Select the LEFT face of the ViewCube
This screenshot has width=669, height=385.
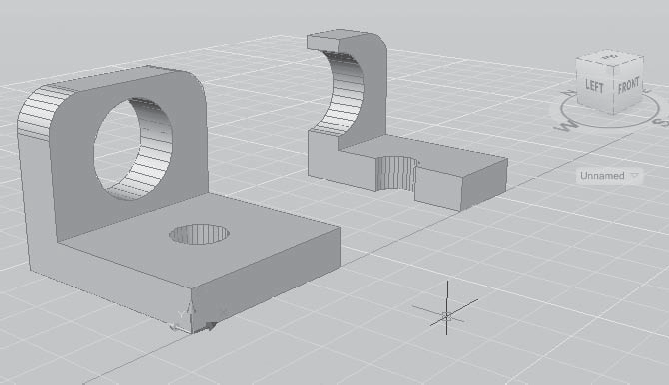click(594, 85)
